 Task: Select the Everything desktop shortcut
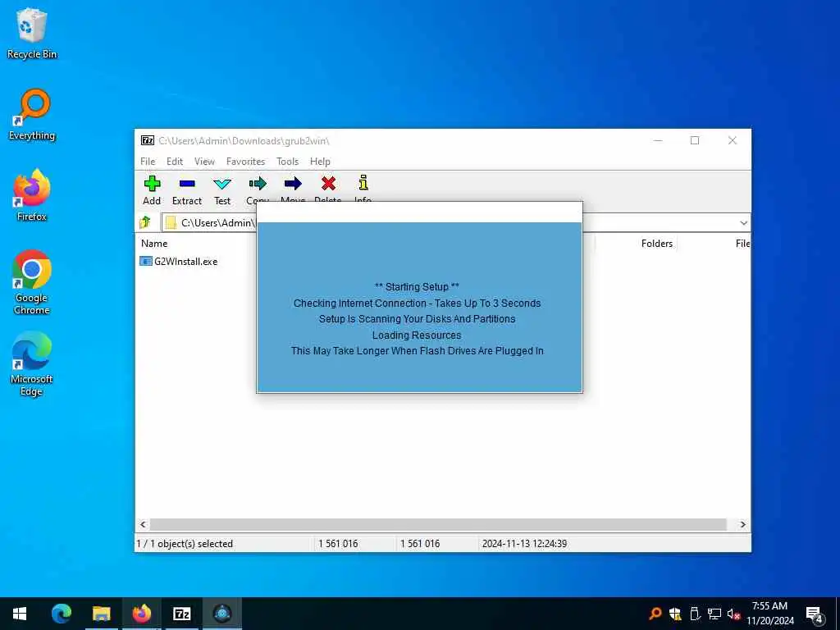[32, 115]
